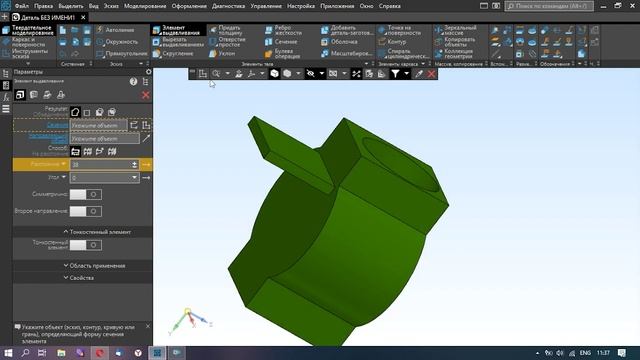Open the Файл menu

pos(22,6)
